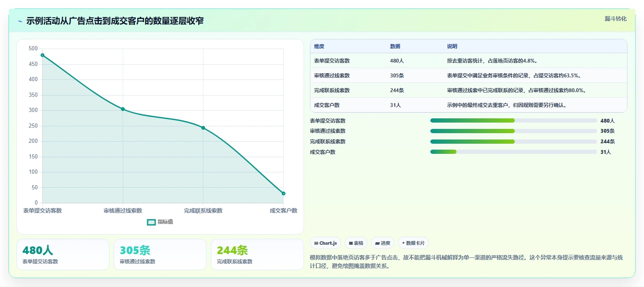Click the 表单提交访客数 label of the progress list

pyautogui.click(x=328, y=120)
